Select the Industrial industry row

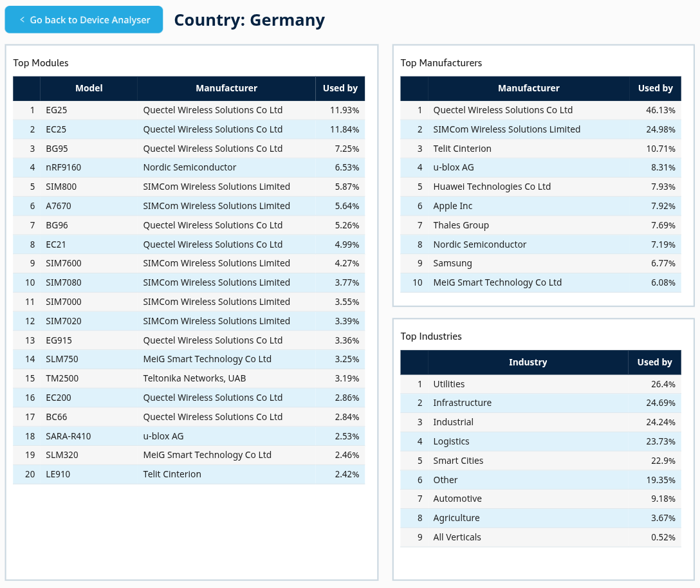click(540, 422)
